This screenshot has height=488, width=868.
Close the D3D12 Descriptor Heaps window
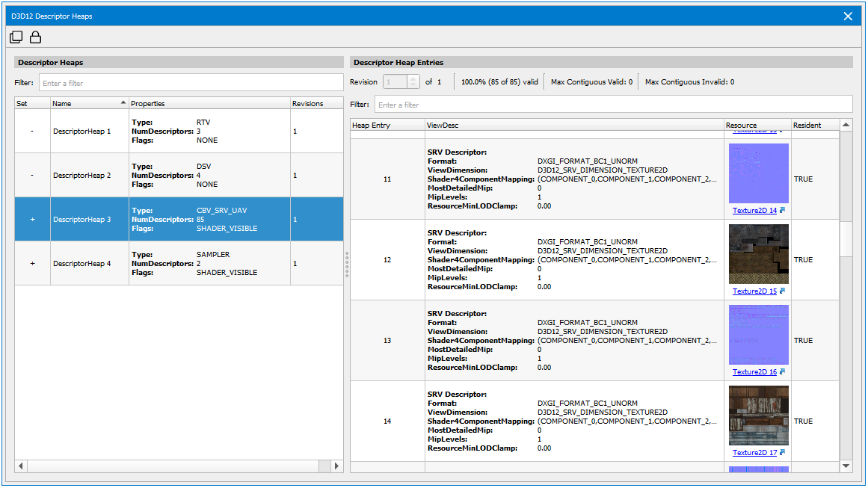coord(848,16)
